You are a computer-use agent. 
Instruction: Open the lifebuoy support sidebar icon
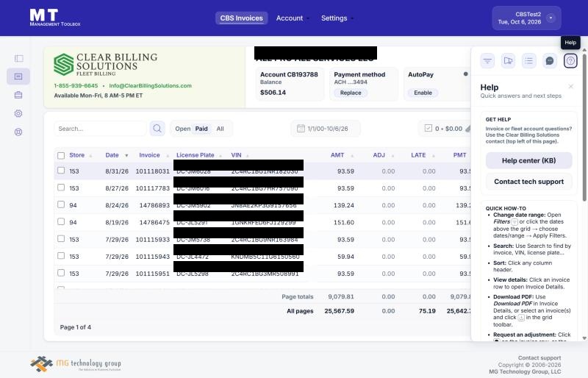[18, 132]
